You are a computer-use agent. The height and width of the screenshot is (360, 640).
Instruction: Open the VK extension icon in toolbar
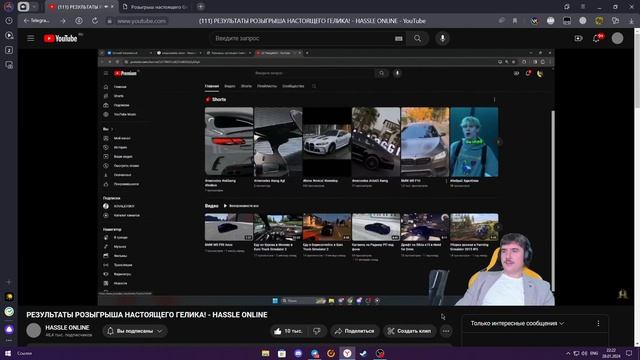pyautogui.click(x=534, y=21)
